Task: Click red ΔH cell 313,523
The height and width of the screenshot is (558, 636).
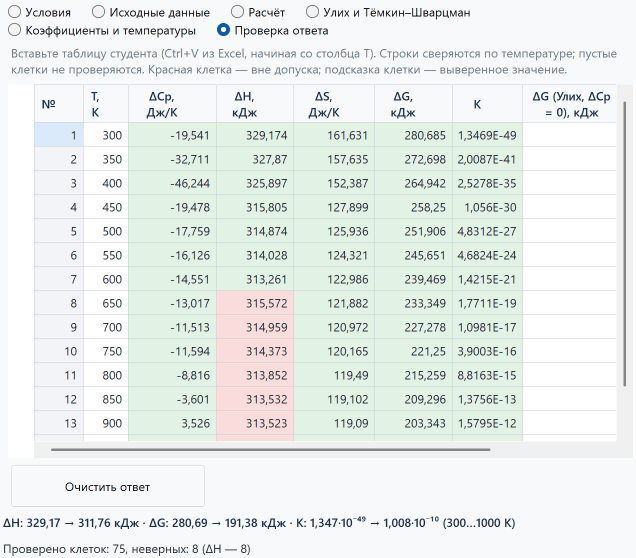Action: click(255, 423)
